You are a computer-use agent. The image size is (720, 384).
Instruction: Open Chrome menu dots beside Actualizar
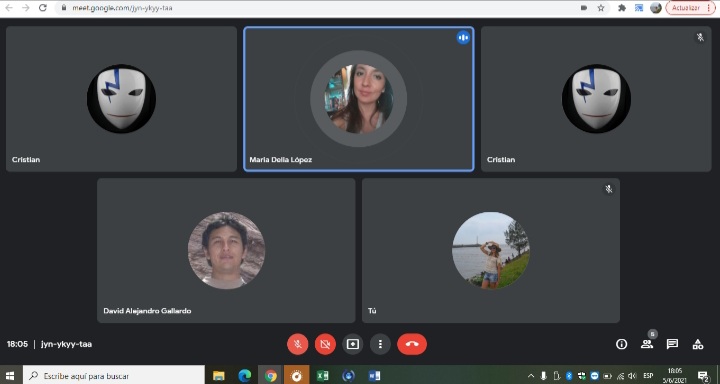pos(710,8)
